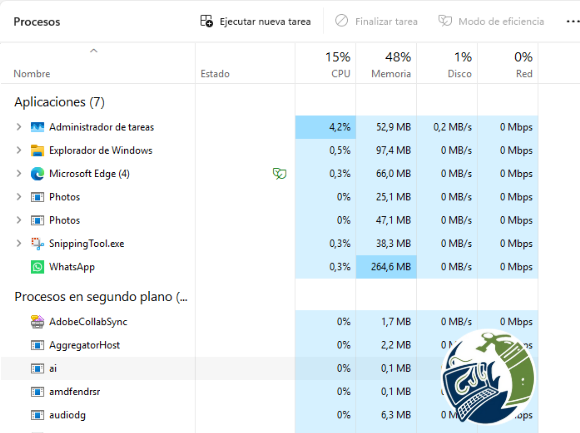Click the 6,3 MB memory cell of audiodg
Viewport: 580px width, 433px height.
(386, 415)
